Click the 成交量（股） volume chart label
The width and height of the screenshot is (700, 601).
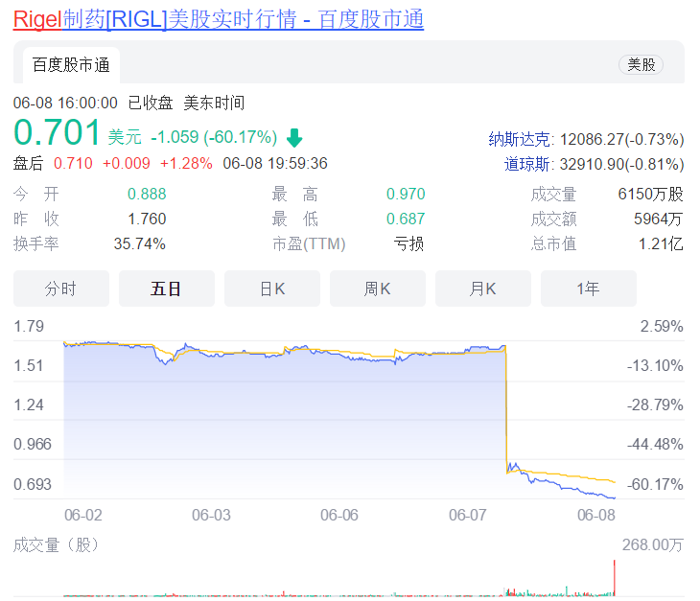click(x=56, y=545)
